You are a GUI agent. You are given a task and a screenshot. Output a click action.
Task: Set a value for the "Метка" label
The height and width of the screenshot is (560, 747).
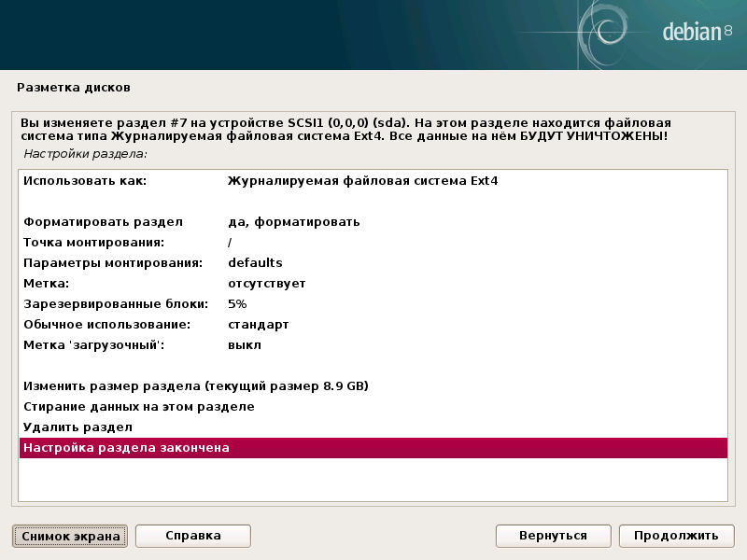pos(56,283)
